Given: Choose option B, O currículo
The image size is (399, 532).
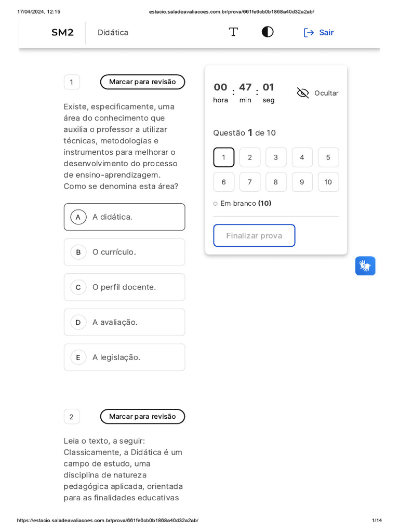Looking at the screenshot, I should 124,252.
